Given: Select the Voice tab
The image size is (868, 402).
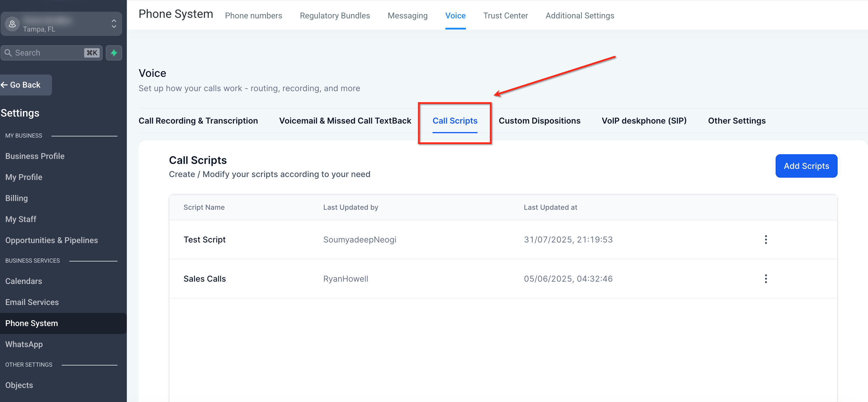Looking at the screenshot, I should click(455, 15).
